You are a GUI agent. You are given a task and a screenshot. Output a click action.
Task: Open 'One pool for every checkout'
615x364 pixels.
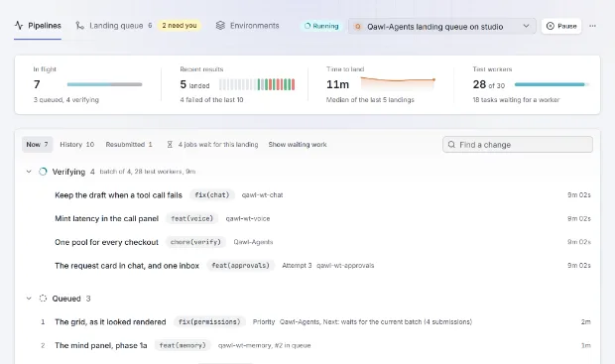coord(106,242)
